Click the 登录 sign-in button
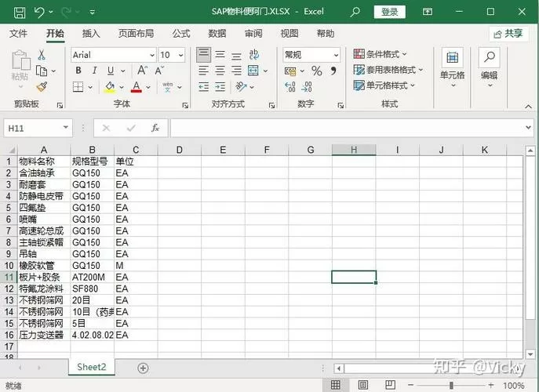Image resolution: width=539 pixels, height=392 pixels. pos(389,12)
